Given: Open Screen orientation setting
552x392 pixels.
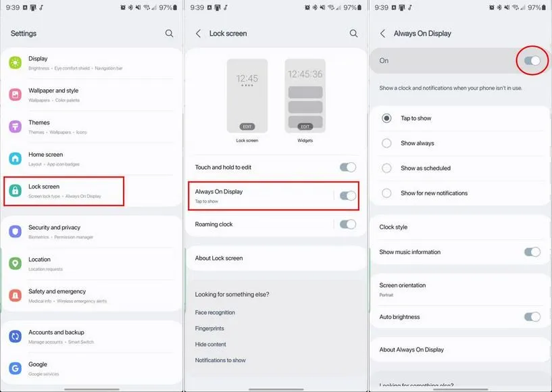Looking at the screenshot, I should (403, 289).
